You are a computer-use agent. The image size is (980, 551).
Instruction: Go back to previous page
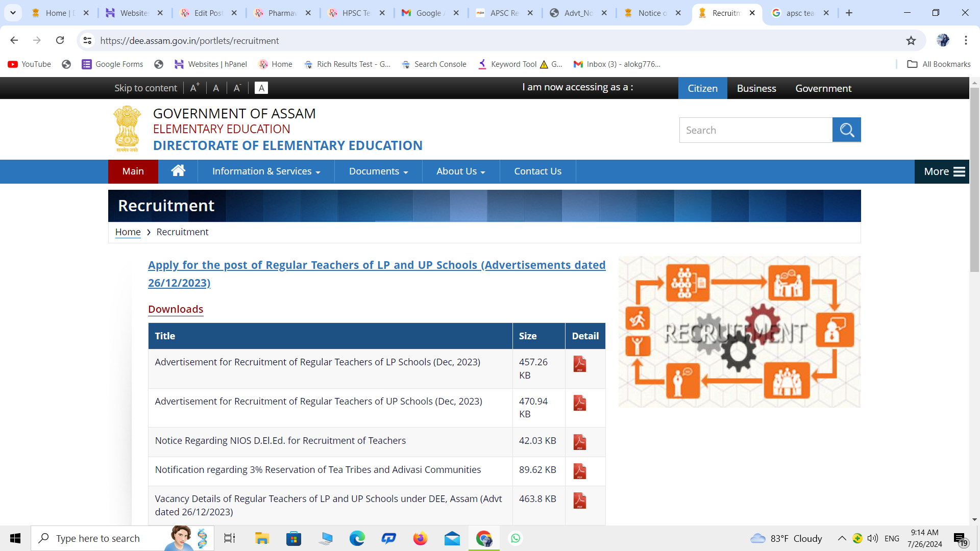14,40
